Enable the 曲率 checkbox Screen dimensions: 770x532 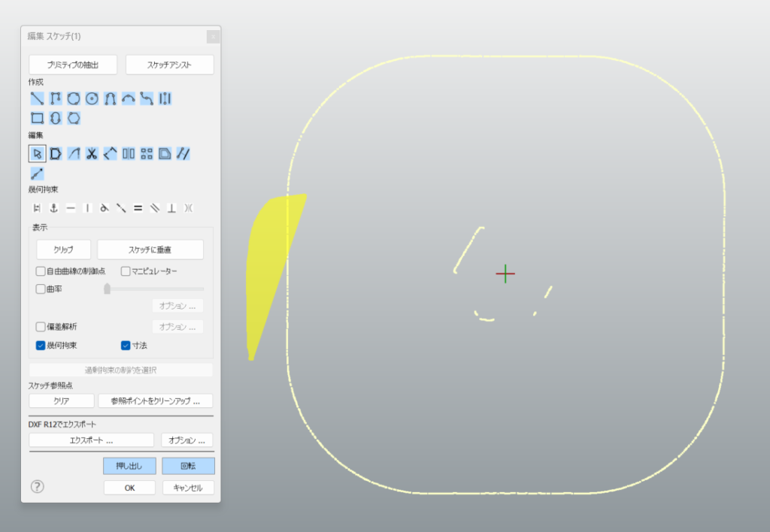tap(41, 289)
